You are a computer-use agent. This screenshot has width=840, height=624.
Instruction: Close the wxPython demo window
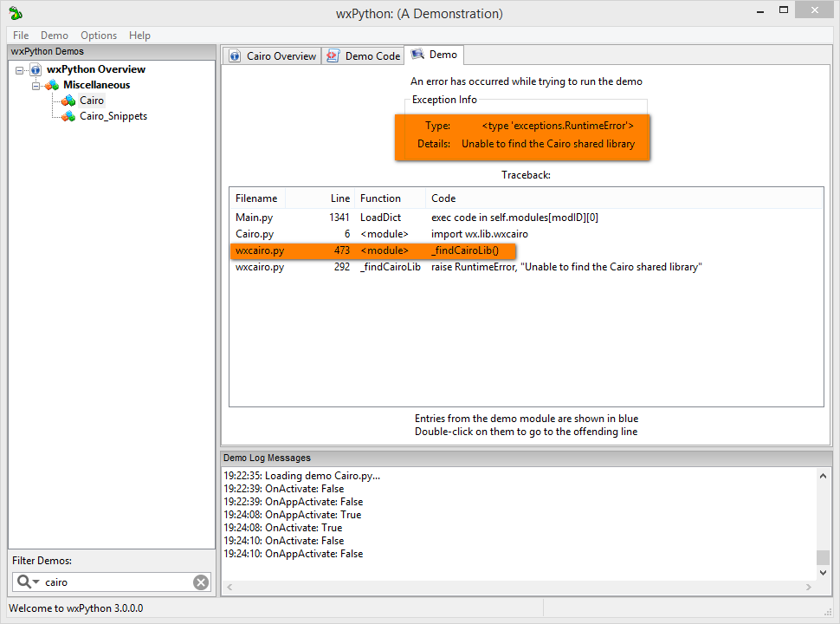[x=814, y=10]
